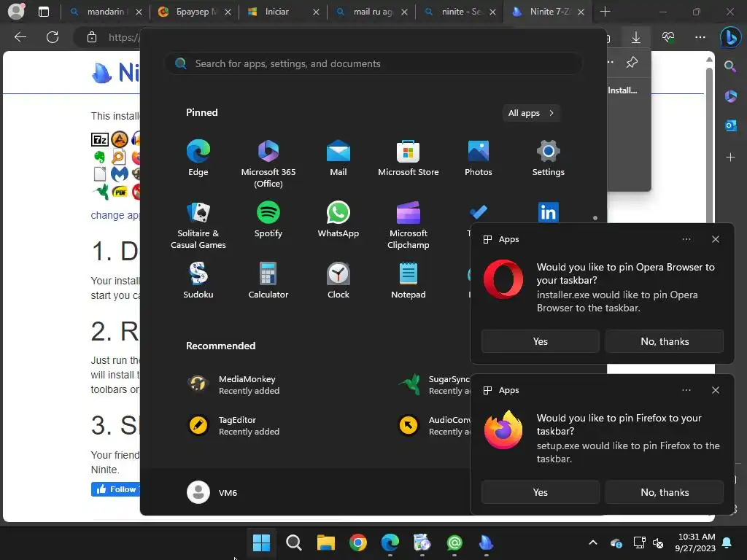
Task: Open Calculator app
Action: click(268, 281)
